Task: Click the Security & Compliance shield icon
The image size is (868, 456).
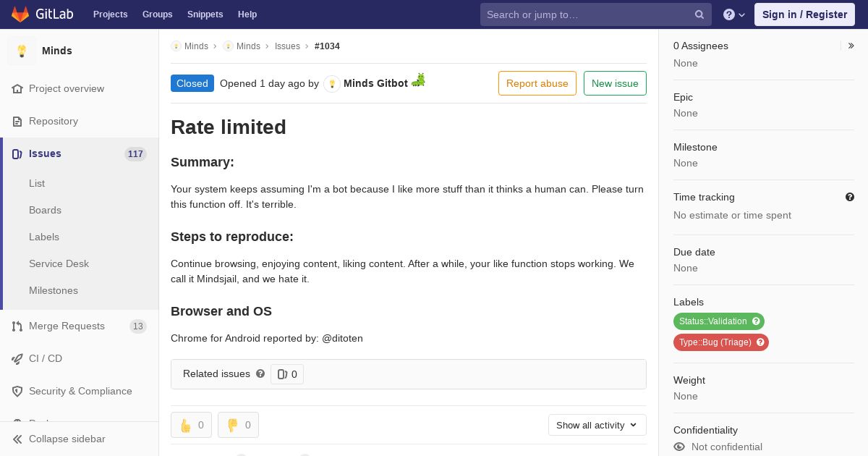Action: click(17, 391)
